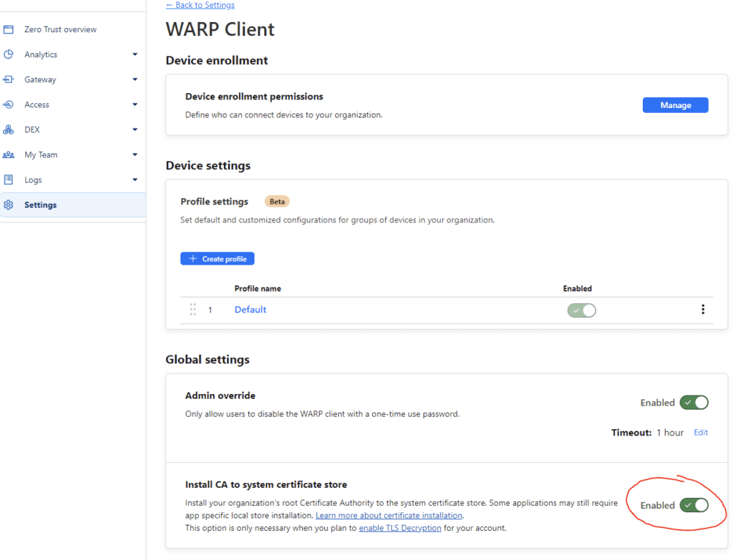This screenshot has width=733, height=560.
Task: Click the Zero Trust overview window icon
Action: [9, 29]
